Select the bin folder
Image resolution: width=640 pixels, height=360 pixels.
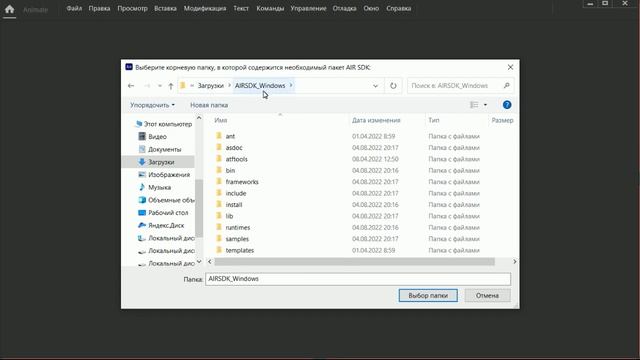click(230, 171)
